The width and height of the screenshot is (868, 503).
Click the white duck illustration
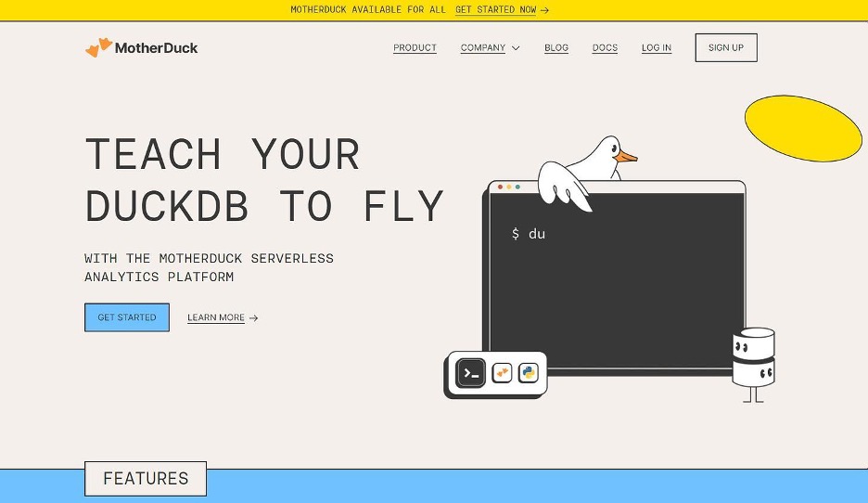point(587,173)
